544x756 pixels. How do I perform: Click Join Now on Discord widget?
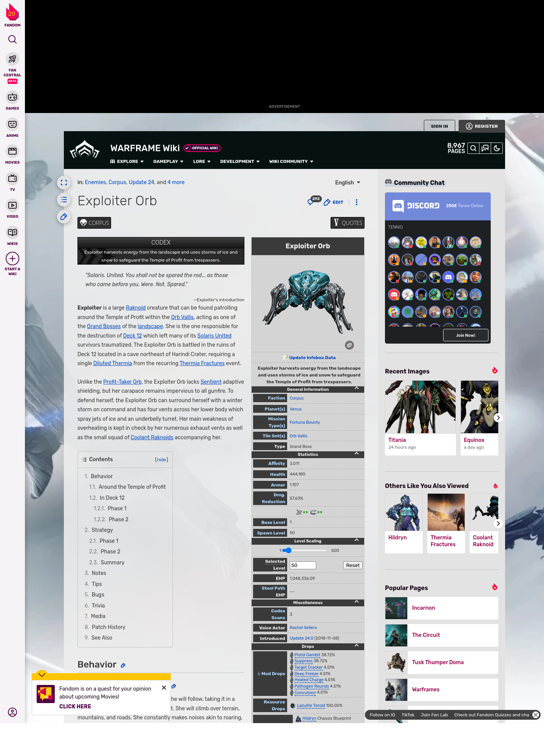pyautogui.click(x=466, y=335)
